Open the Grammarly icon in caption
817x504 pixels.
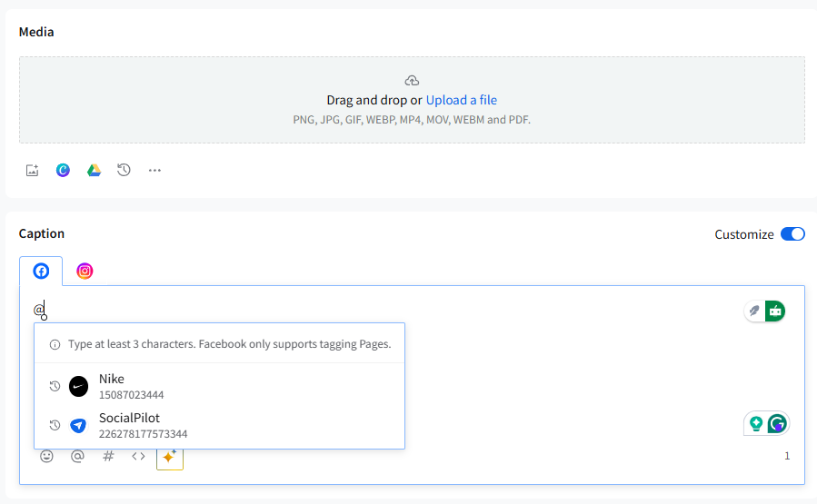click(x=777, y=423)
